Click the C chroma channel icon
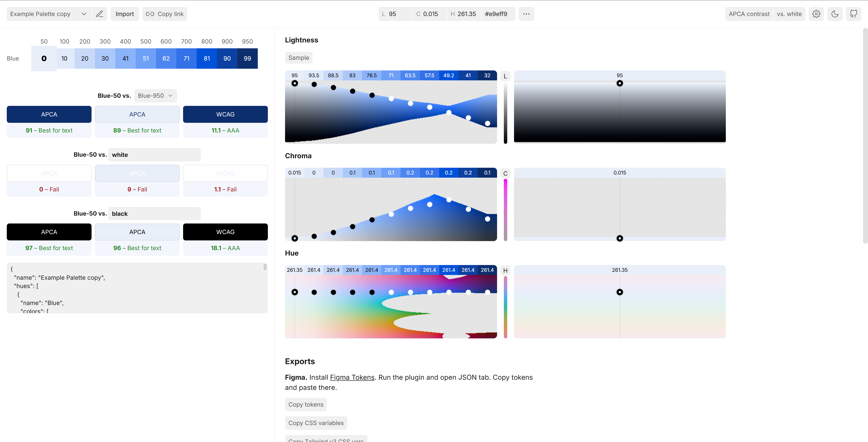Viewport: 868px width, 442px height. point(505,173)
